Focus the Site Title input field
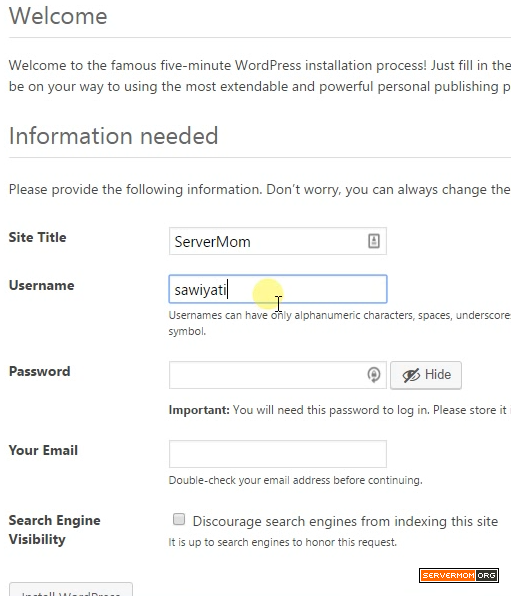This screenshot has width=511, height=596. 278,241
